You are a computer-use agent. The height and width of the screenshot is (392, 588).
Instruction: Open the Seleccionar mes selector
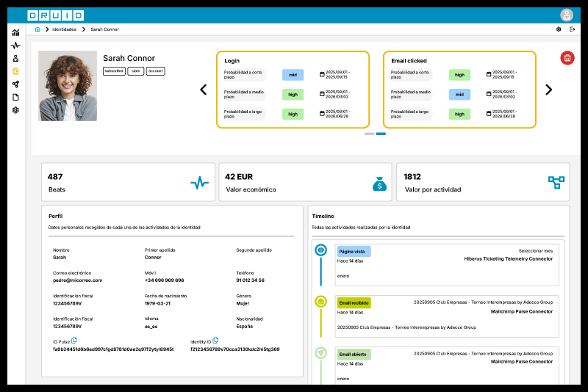click(536, 251)
